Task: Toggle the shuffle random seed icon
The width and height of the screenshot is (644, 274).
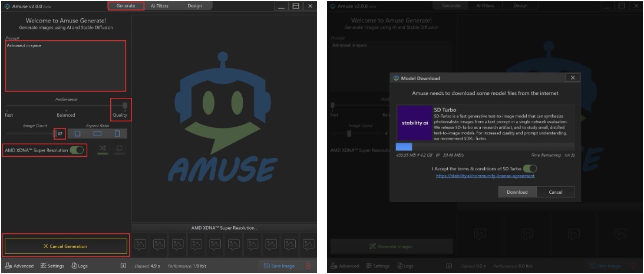Action: pyautogui.click(x=103, y=148)
